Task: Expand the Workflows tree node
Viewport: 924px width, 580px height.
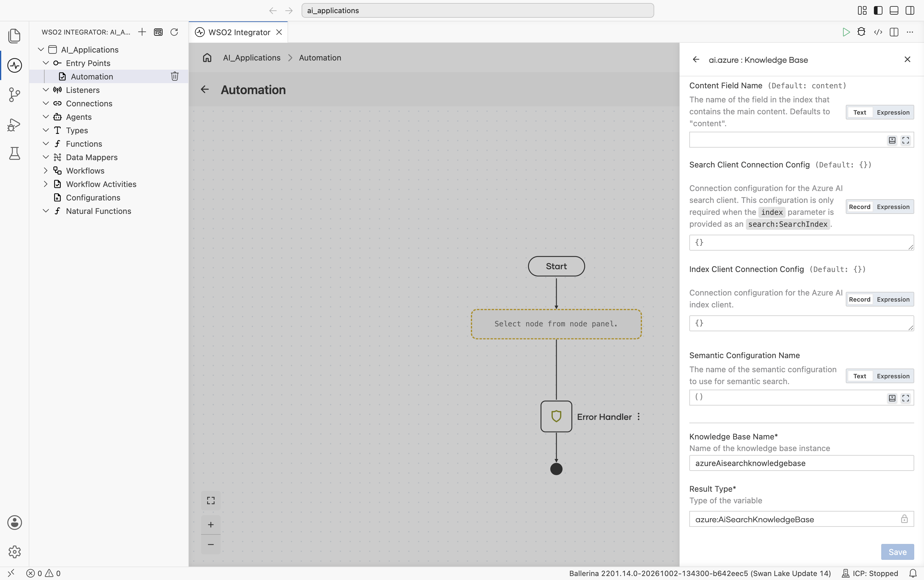Action: coord(46,170)
